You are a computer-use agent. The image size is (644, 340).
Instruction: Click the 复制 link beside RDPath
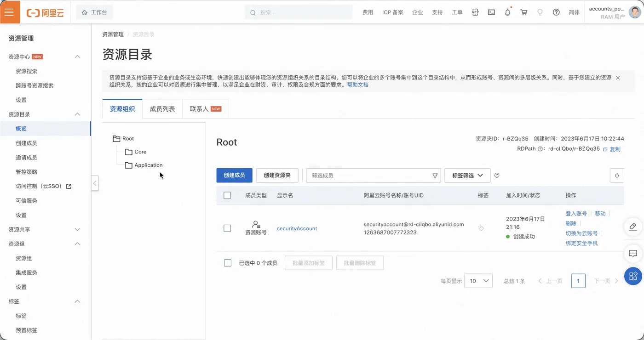click(x=615, y=149)
